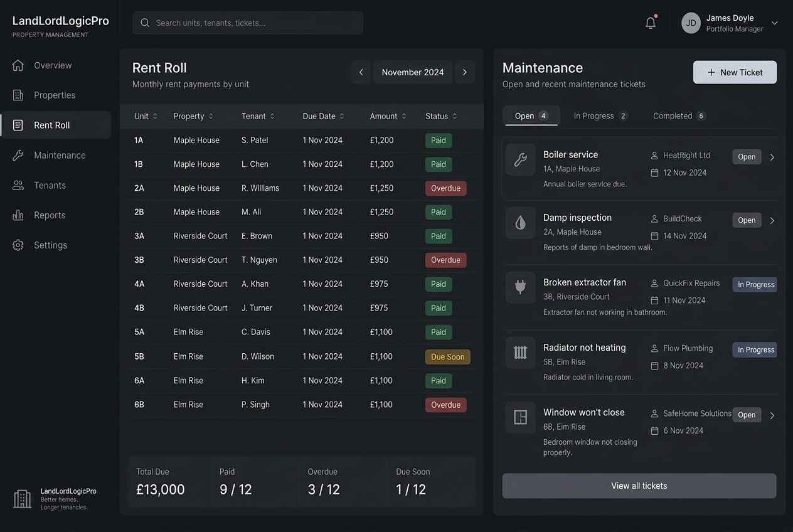Click the search magnifier icon
This screenshot has height=532, width=793.
(x=145, y=23)
